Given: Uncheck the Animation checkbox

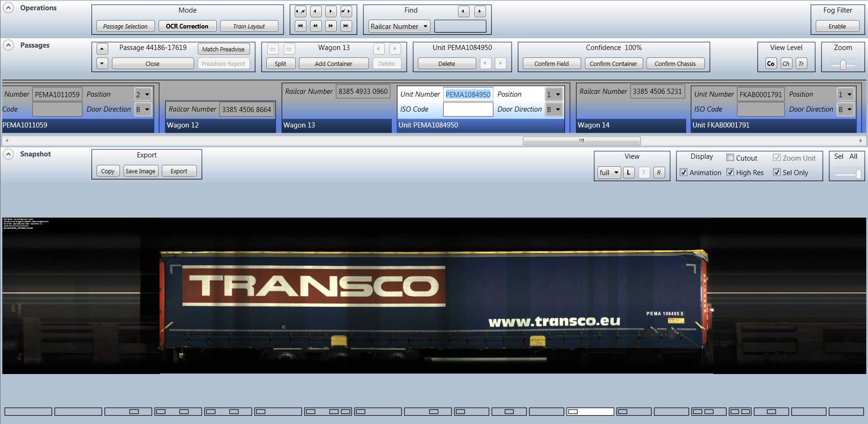Looking at the screenshot, I should [684, 172].
